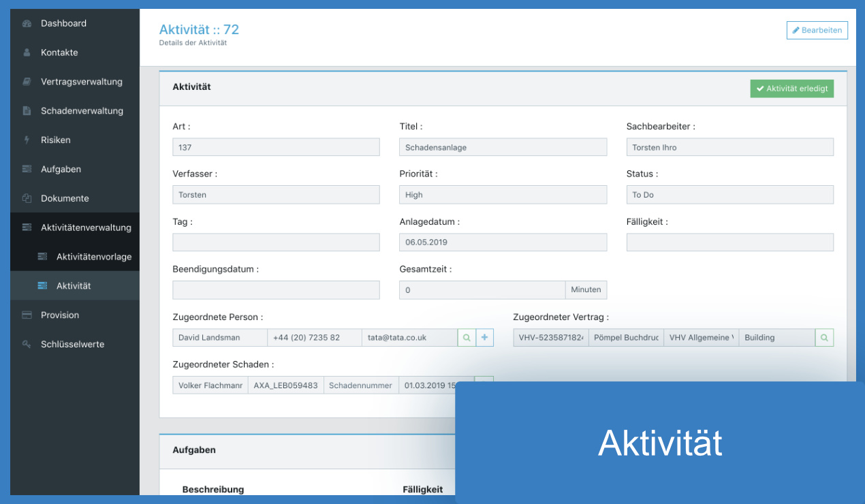Open Schadenverwaltung menu item

click(x=82, y=111)
